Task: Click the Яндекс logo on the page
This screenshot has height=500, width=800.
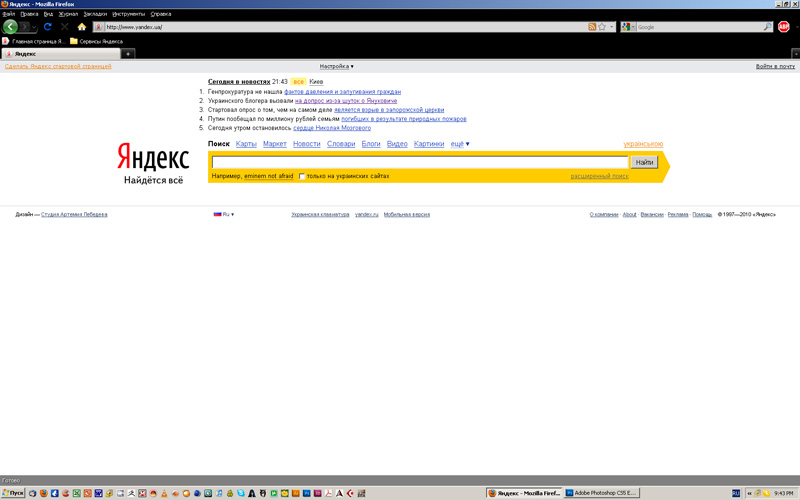Action: 153,156
